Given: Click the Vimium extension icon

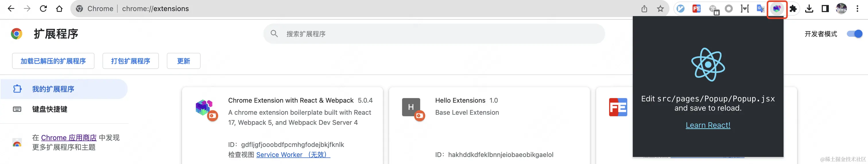Looking at the screenshot, I should tap(680, 8).
